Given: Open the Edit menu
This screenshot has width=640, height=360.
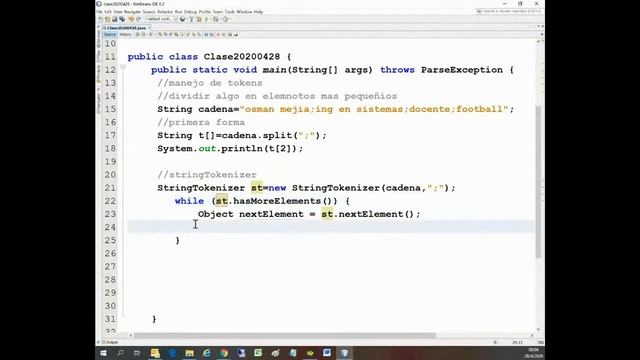Looking at the screenshot, I should pyautogui.click(x=108, y=12).
